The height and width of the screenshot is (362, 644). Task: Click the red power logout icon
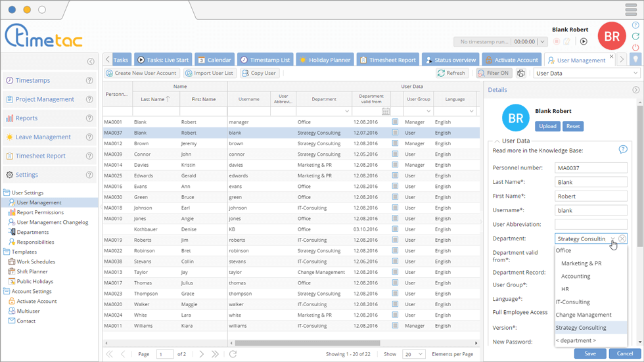click(635, 47)
